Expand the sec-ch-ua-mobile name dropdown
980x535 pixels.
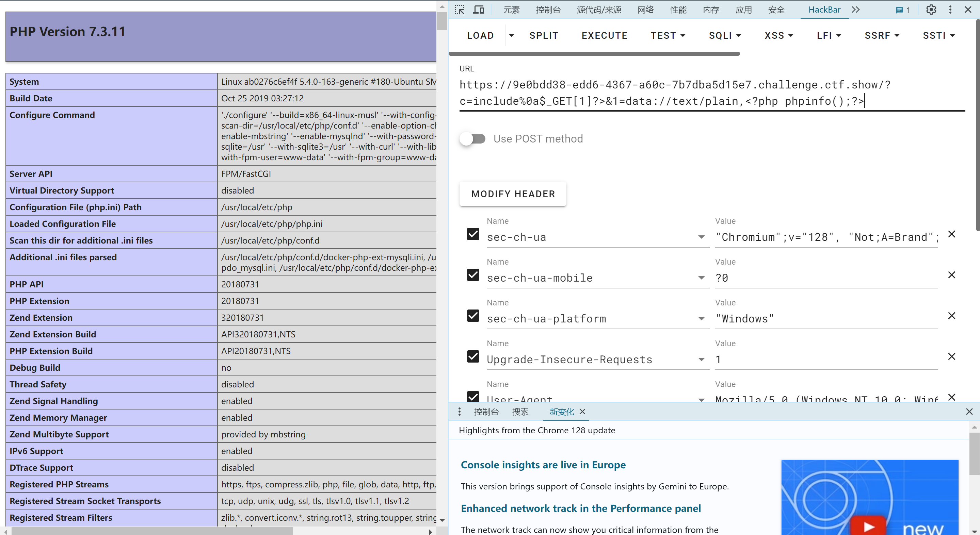[x=701, y=278]
